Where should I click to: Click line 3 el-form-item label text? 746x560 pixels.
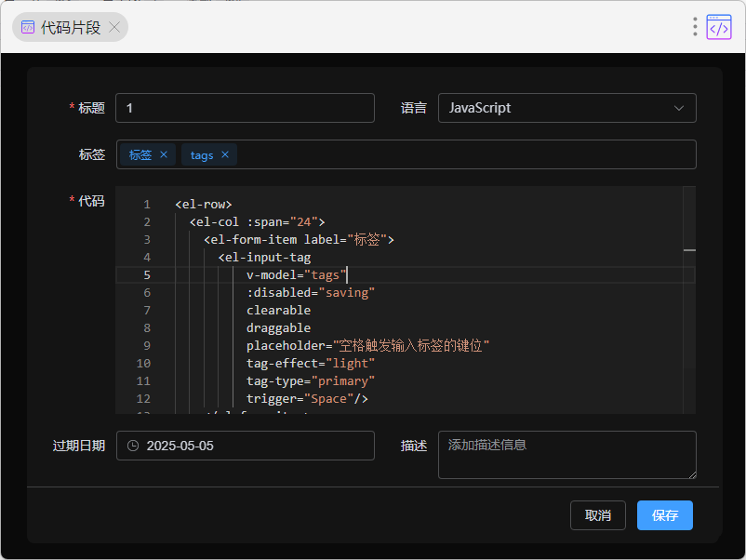tap(299, 239)
